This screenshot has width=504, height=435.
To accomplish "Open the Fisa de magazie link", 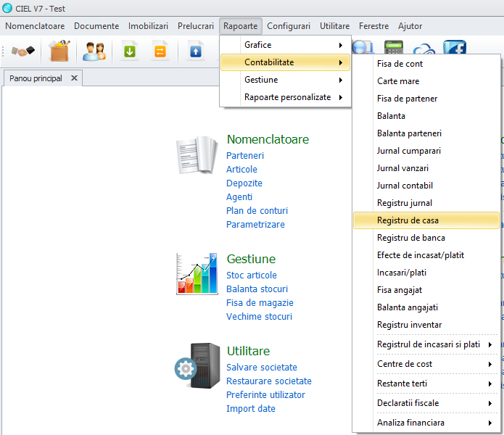I will (x=260, y=302).
